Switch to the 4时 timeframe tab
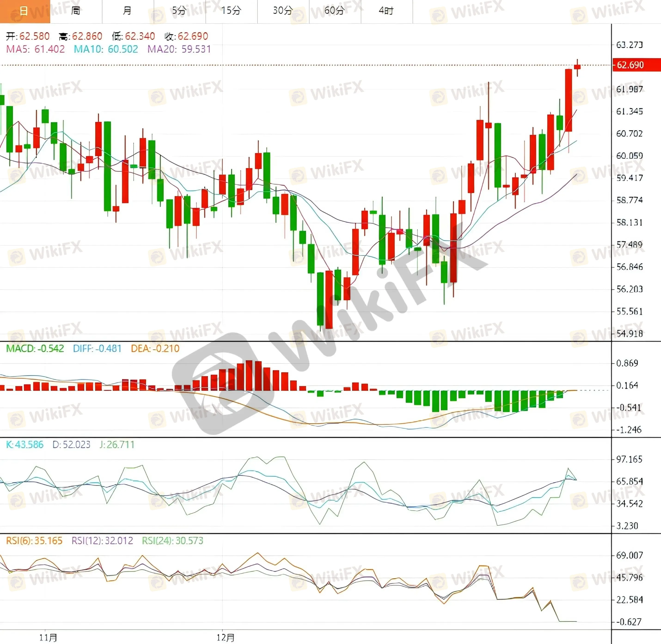This screenshot has width=661, height=644. tap(386, 11)
